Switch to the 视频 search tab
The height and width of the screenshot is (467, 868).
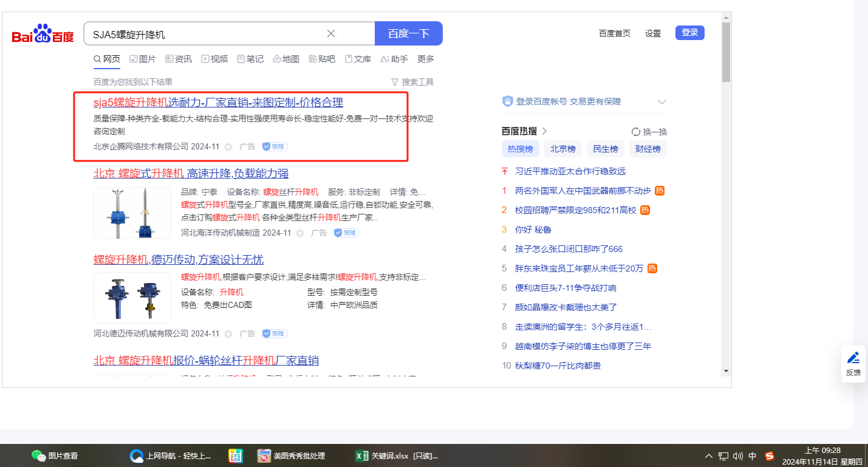[x=214, y=59]
